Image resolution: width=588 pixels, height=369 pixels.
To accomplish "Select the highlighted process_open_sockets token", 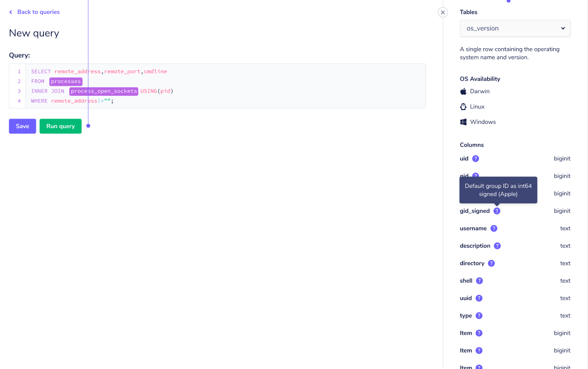I will [104, 91].
